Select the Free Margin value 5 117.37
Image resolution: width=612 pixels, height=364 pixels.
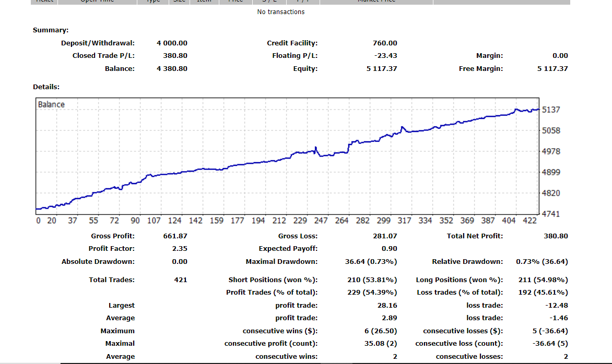[x=552, y=68]
